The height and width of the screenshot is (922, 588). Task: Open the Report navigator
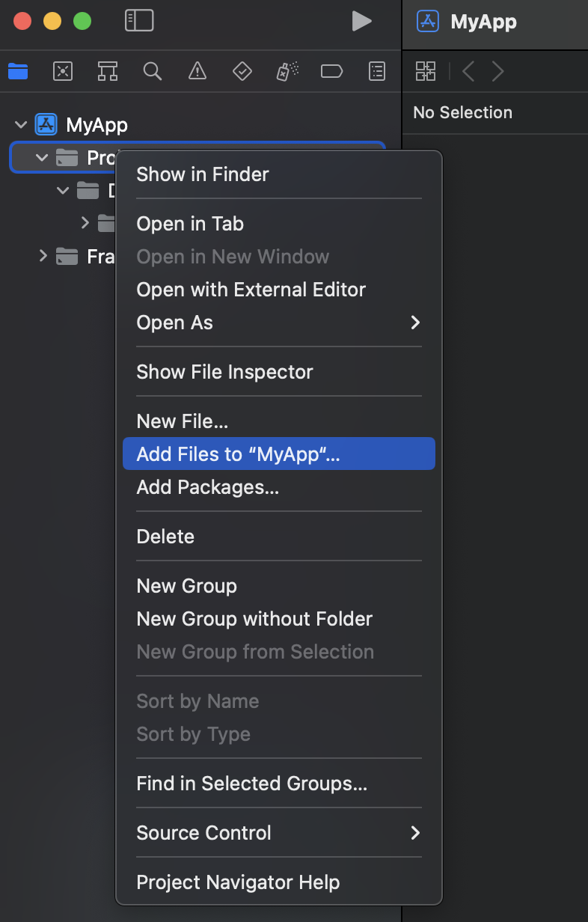pos(378,71)
